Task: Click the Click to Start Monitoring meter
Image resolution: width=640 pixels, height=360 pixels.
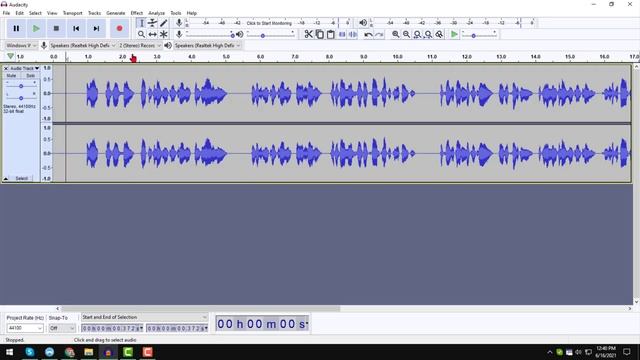Action: click(269, 23)
